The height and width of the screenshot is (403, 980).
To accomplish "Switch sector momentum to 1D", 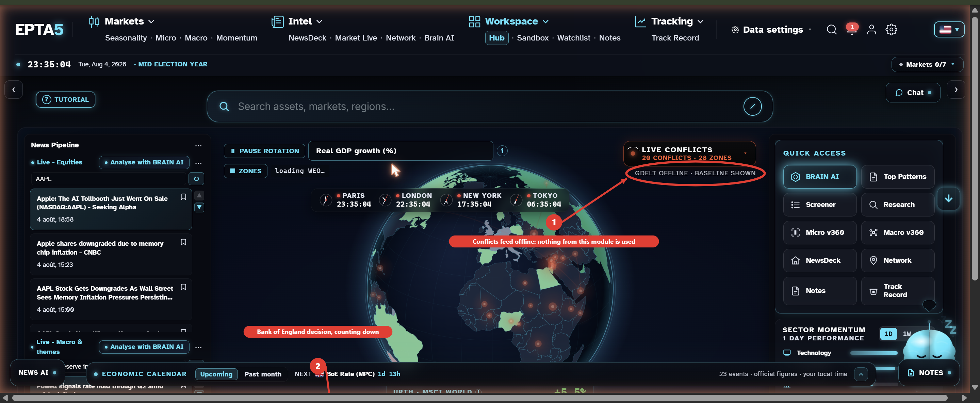I will tap(888, 334).
